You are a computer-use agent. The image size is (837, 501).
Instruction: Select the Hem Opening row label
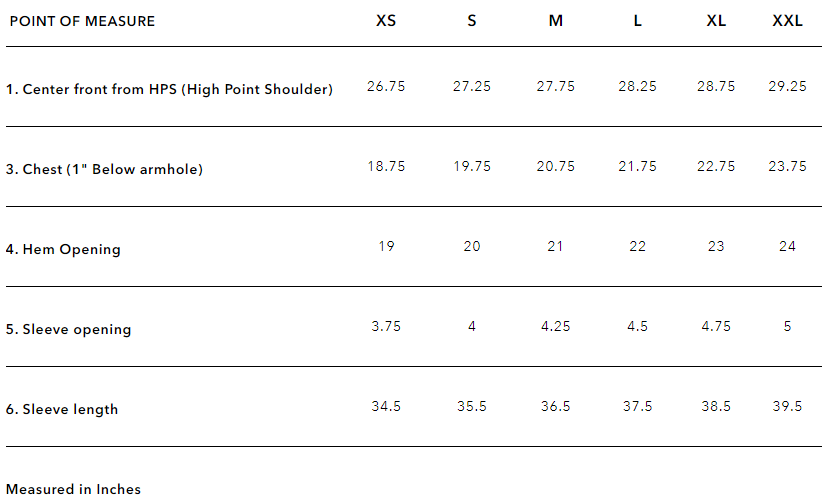point(63,249)
